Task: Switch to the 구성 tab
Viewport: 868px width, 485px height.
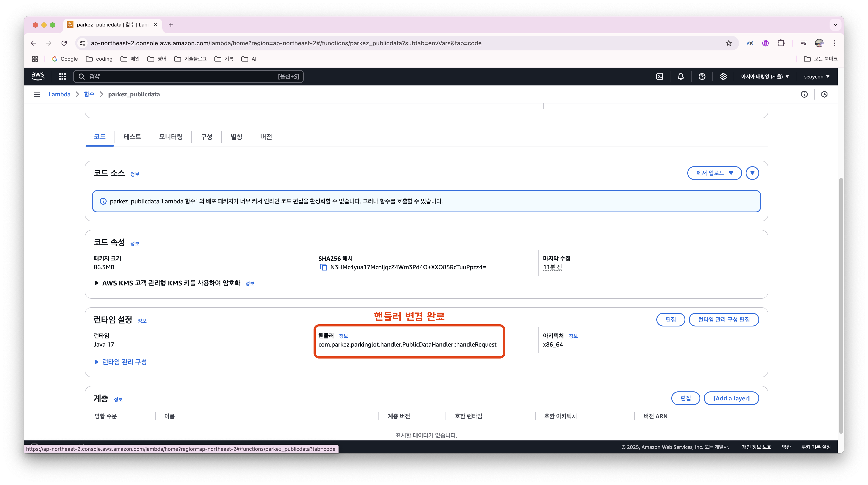Action: pyautogui.click(x=206, y=137)
